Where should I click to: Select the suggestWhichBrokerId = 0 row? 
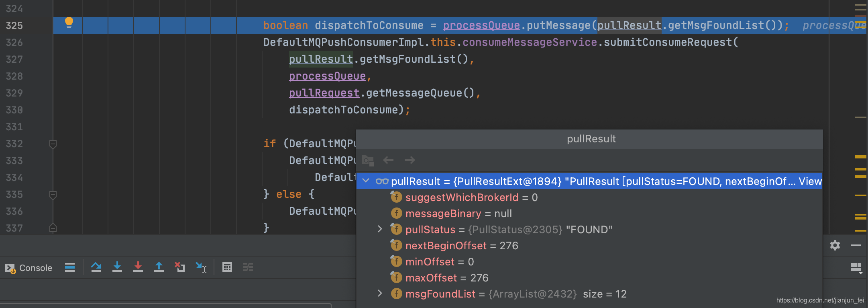(x=589, y=197)
